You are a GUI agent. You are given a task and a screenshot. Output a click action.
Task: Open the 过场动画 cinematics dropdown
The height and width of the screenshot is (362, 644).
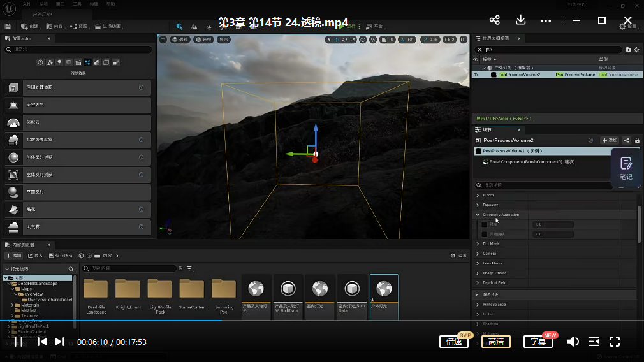pyautogui.click(x=108, y=26)
